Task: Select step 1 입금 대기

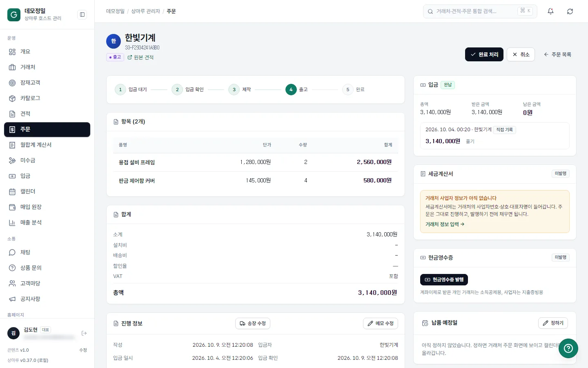Action: pyautogui.click(x=131, y=90)
